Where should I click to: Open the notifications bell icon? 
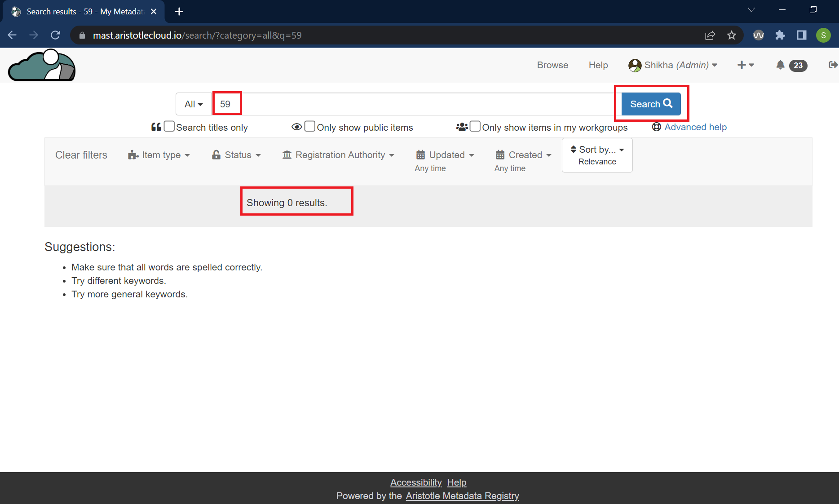[781, 65]
